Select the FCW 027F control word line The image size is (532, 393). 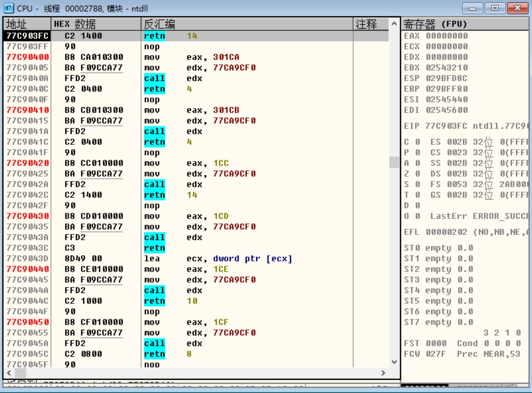tap(463, 354)
